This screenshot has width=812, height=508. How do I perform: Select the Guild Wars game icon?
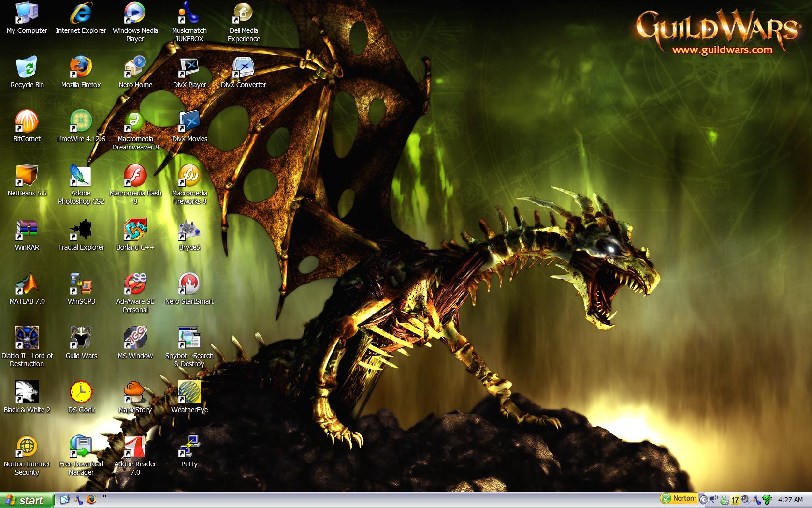coord(81,344)
